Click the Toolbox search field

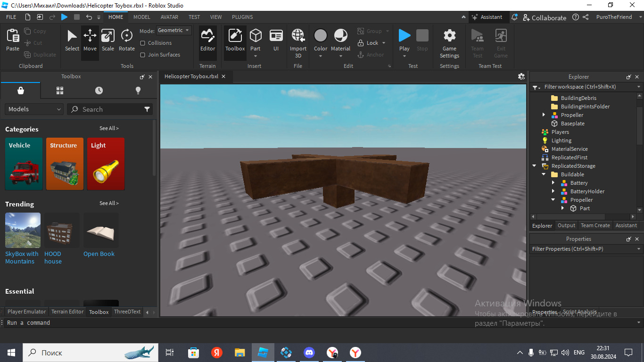pos(110,109)
